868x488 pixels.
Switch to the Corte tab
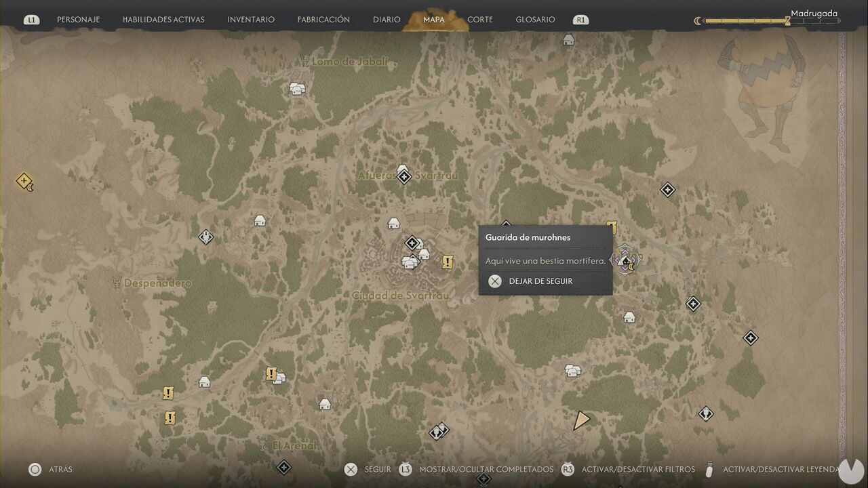(480, 20)
